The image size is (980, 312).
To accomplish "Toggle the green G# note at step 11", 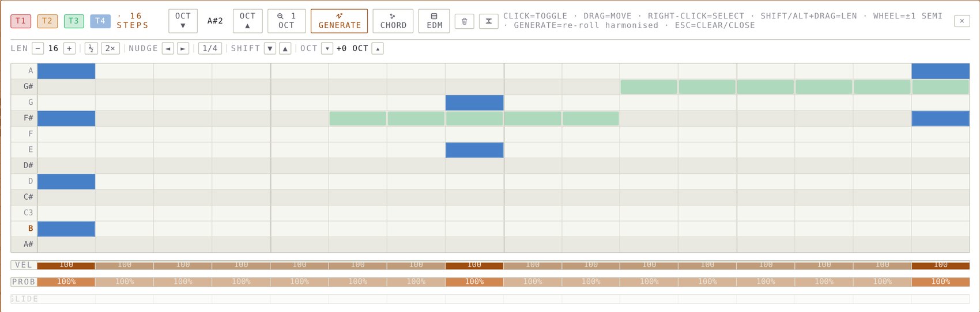I will click(x=649, y=87).
